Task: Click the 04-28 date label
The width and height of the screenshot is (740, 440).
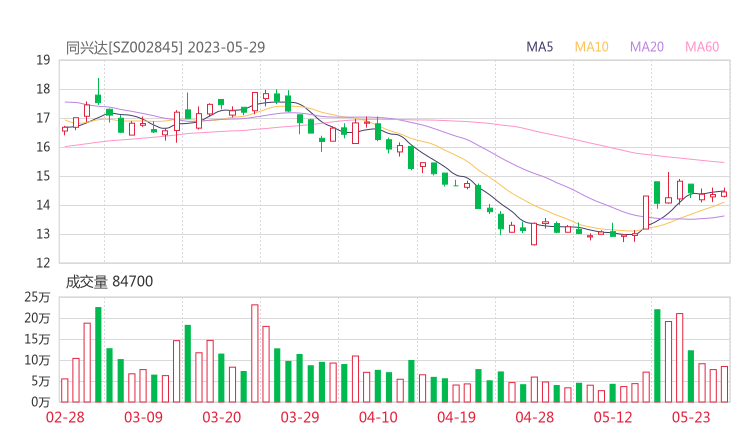Action: [x=534, y=417]
